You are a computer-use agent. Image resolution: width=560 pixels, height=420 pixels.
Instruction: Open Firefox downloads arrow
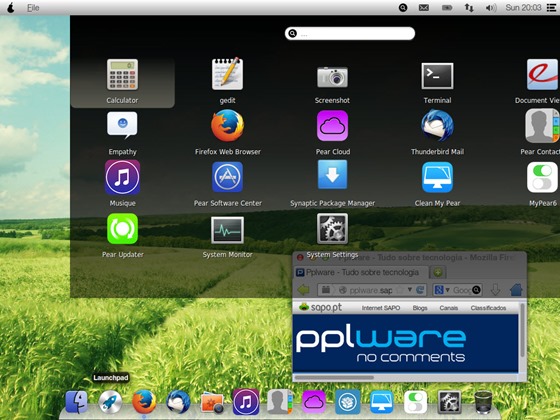(x=495, y=290)
